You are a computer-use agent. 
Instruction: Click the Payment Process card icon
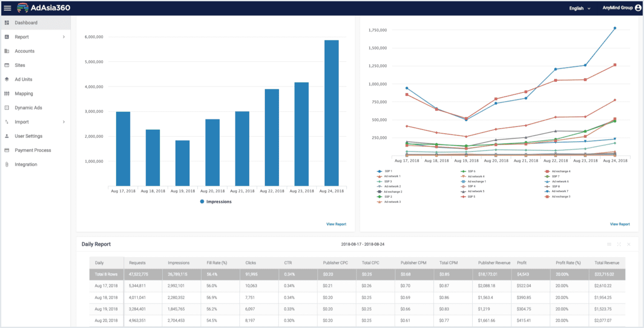click(7, 150)
